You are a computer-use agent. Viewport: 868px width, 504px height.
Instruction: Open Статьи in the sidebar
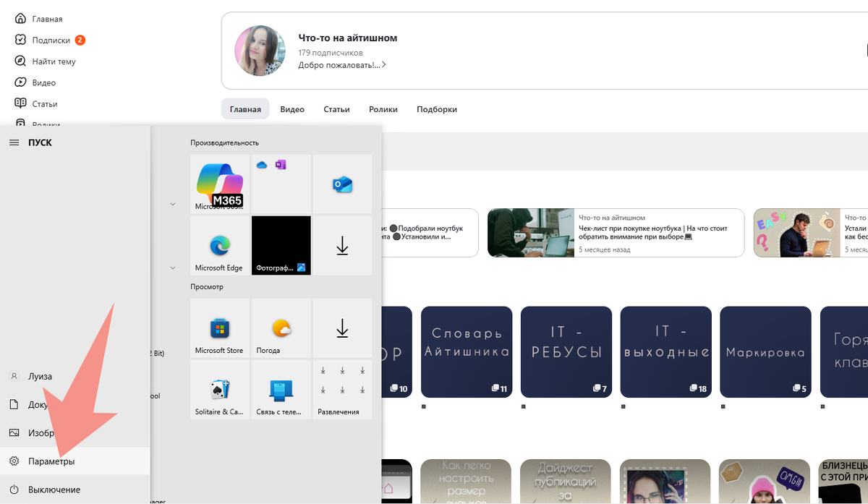[x=36, y=103]
